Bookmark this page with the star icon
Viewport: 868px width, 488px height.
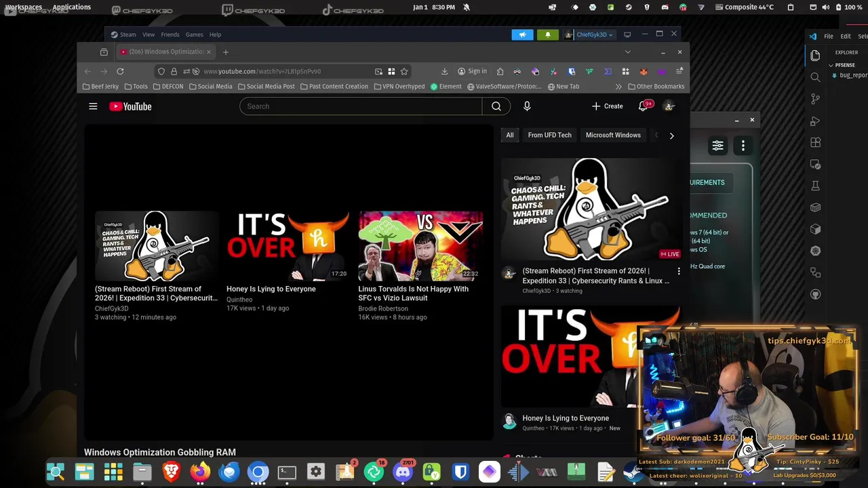coord(404,71)
